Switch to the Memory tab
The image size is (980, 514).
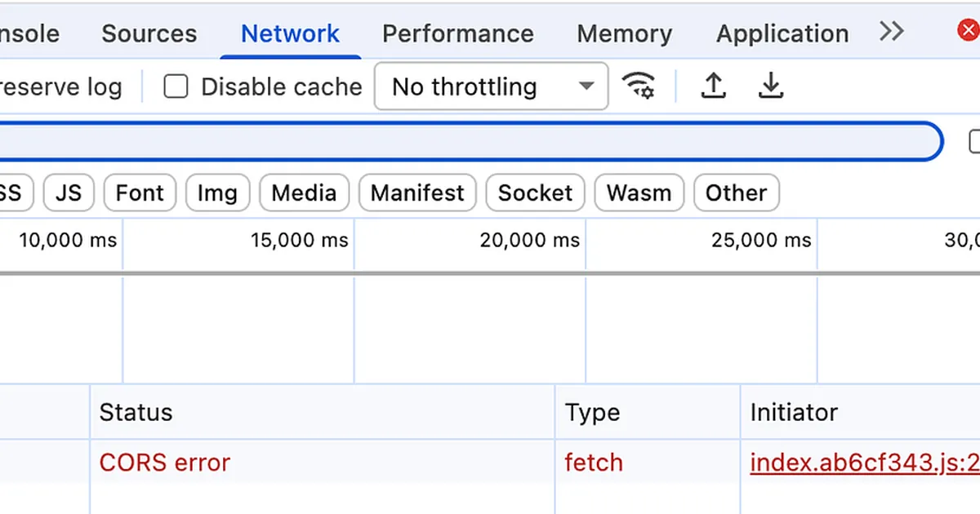pyautogui.click(x=625, y=33)
